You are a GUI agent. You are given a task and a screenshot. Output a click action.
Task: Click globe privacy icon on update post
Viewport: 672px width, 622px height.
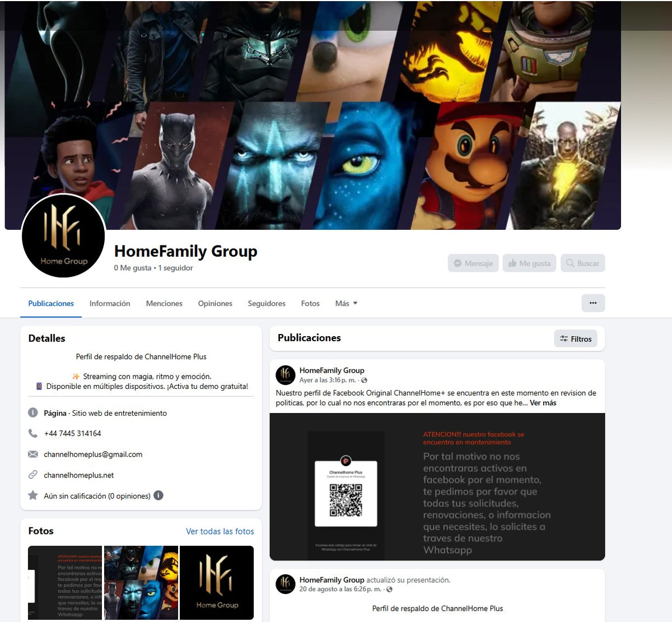click(x=389, y=589)
